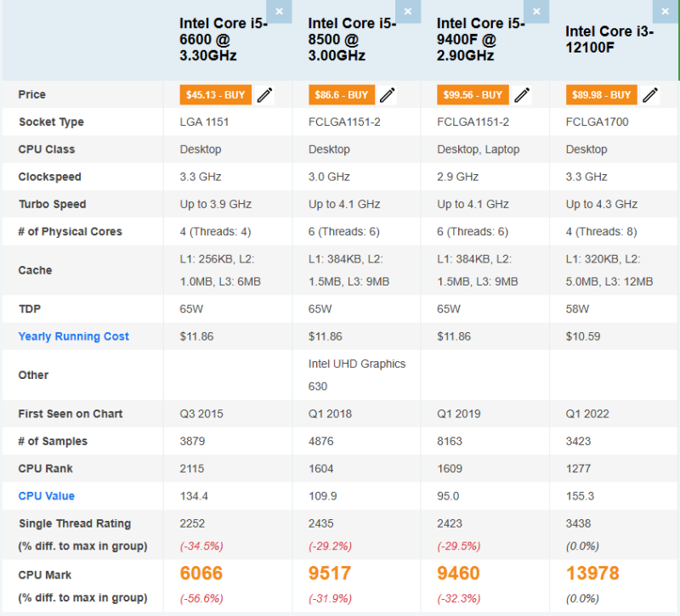The height and width of the screenshot is (616, 680).
Task: Click the $86.6 - BUY button
Action: 342,95
